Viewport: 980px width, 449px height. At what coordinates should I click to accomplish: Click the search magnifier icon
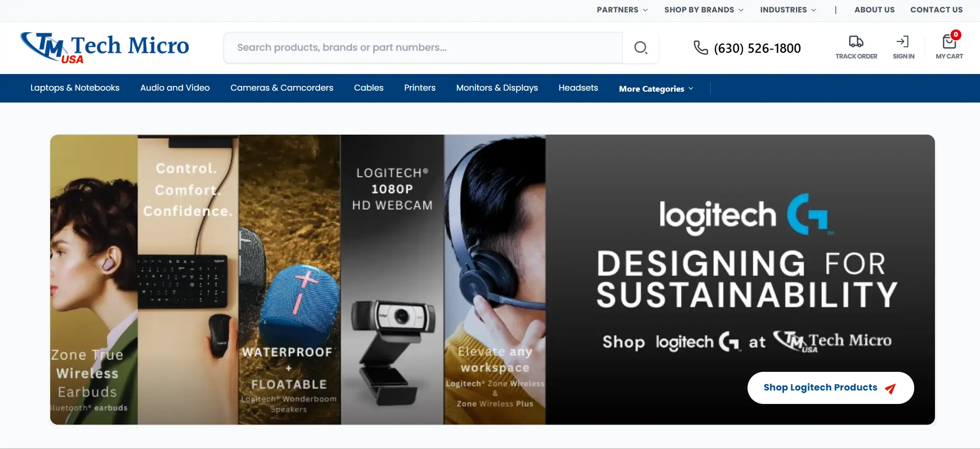tap(641, 48)
